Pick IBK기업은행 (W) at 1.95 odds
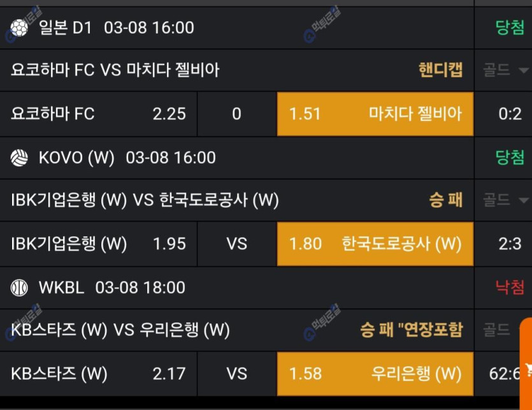The image size is (532, 410). tap(99, 244)
